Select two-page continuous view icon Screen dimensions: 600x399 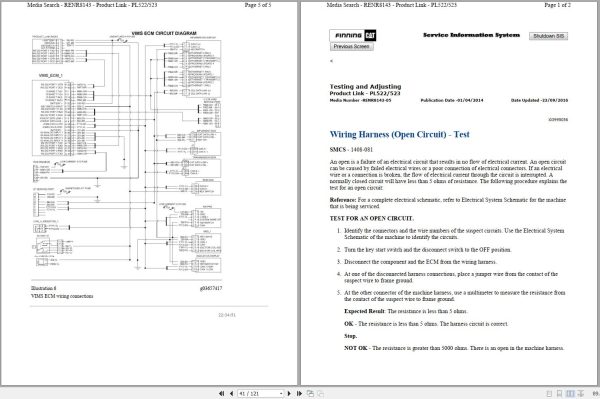[580, 393]
